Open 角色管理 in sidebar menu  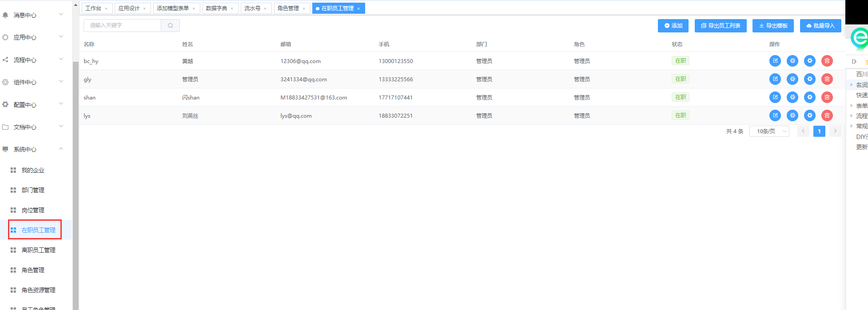coord(33,270)
